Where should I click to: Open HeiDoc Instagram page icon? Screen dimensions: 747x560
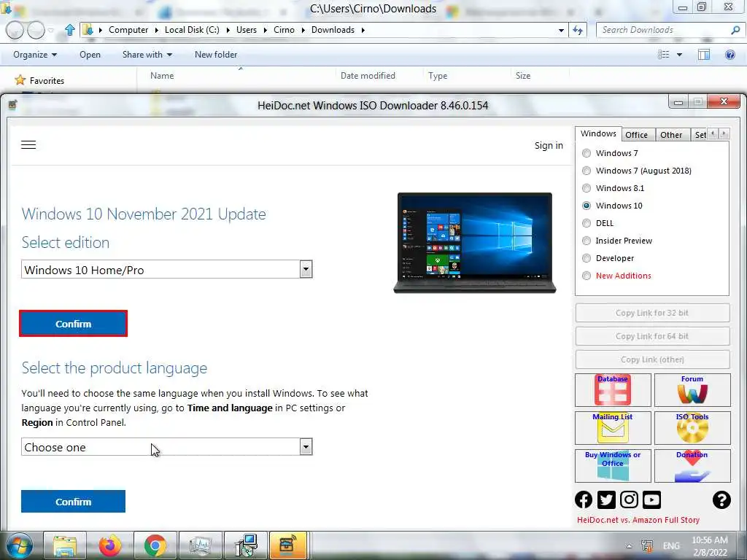pyautogui.click(x=629, y=499)
